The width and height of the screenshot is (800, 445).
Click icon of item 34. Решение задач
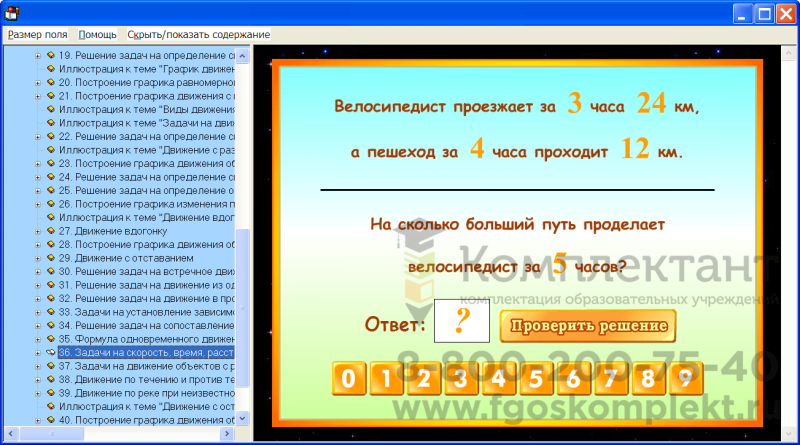[51, 325]
